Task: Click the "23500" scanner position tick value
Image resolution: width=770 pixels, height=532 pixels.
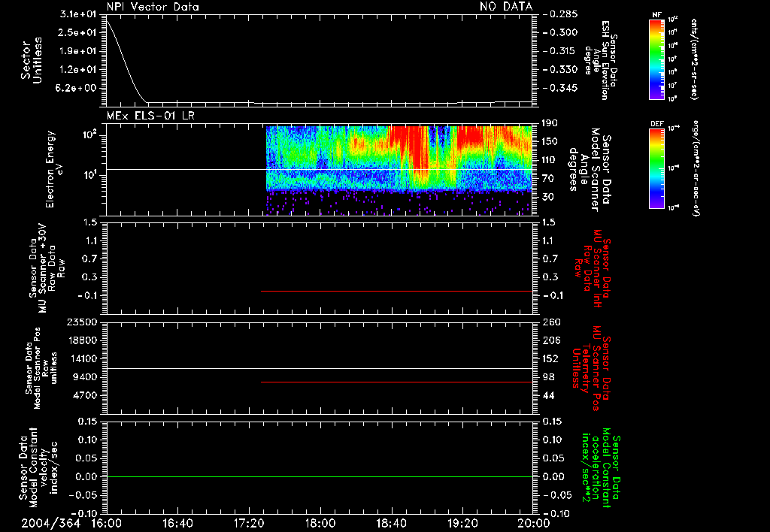Action: tap(82, 322)
